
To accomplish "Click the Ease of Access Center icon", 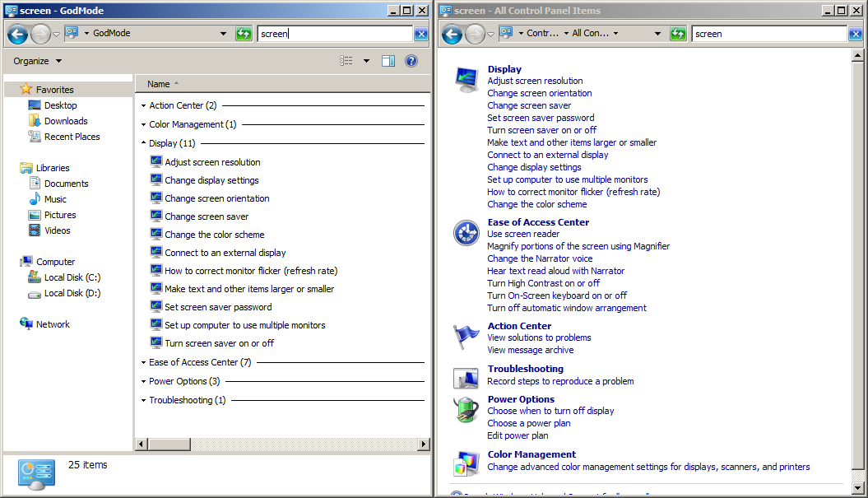I will click(x=466, y=233).
